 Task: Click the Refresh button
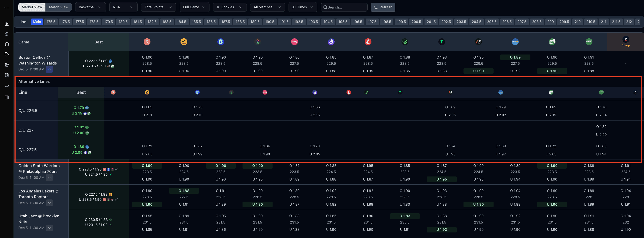383,7
